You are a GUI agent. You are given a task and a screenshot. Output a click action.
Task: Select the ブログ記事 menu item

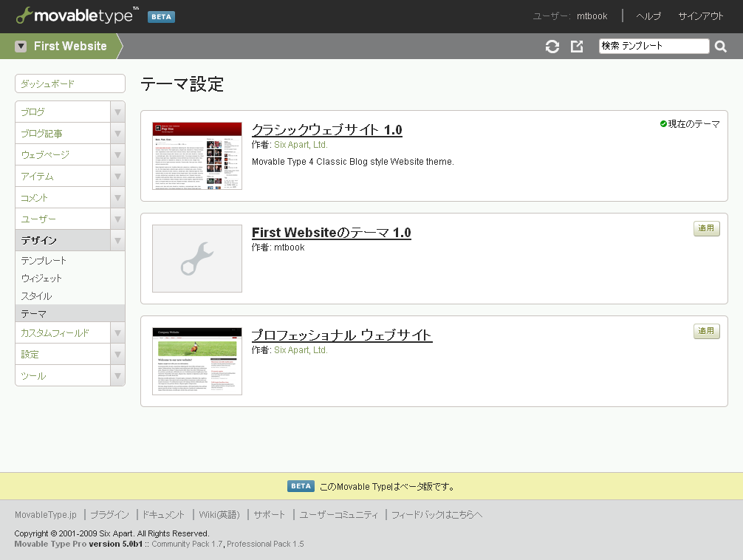(x=63, y=133)
